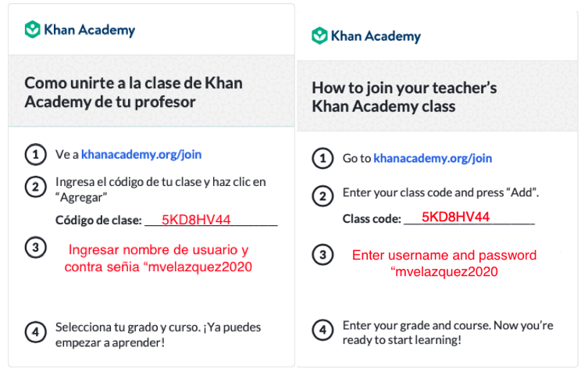Click step 3 circle on Spanish card
Screen dimensions: 588x376
click(x=35, y=249)
